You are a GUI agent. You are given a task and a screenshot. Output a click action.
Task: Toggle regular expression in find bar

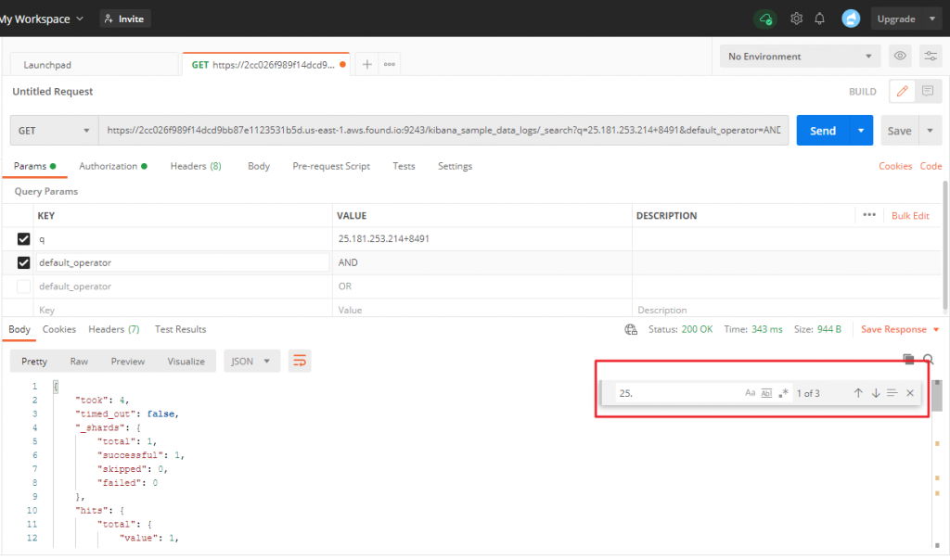[x=783, y=393]
